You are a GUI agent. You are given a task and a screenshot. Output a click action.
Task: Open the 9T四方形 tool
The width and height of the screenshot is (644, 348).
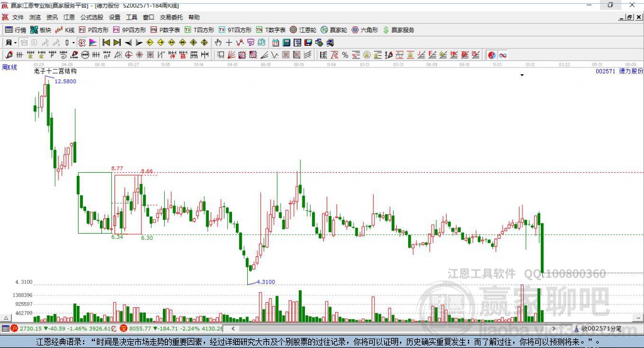point(235,30)
